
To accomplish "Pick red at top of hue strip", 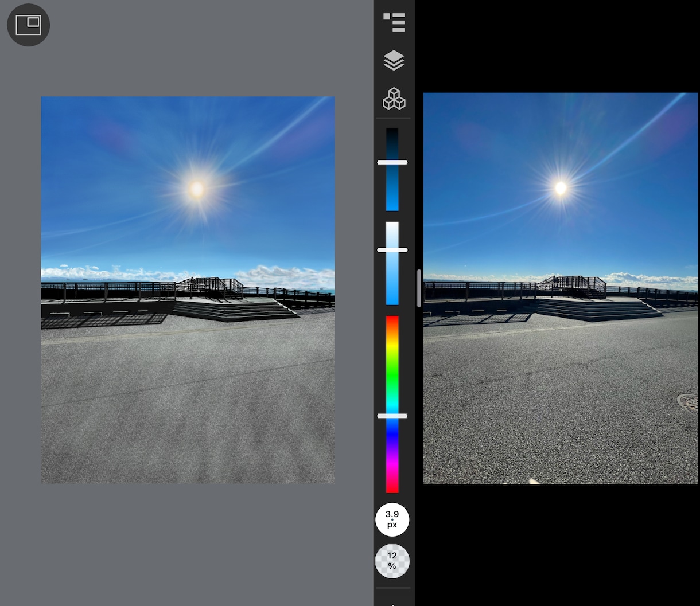I will [x=392, y=320].
